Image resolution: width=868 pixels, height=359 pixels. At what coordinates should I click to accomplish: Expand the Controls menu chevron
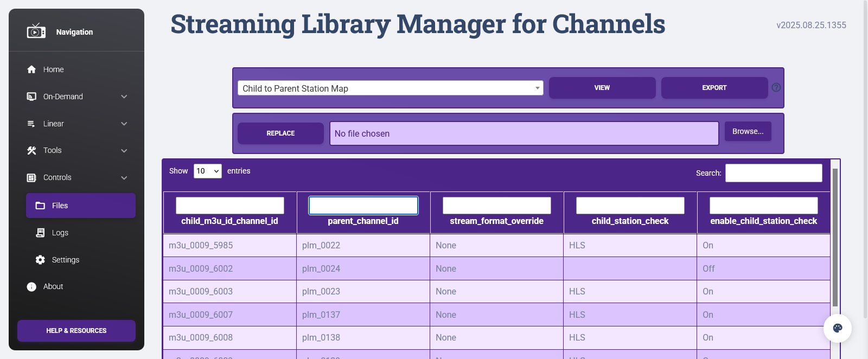(x=124, y=178)
